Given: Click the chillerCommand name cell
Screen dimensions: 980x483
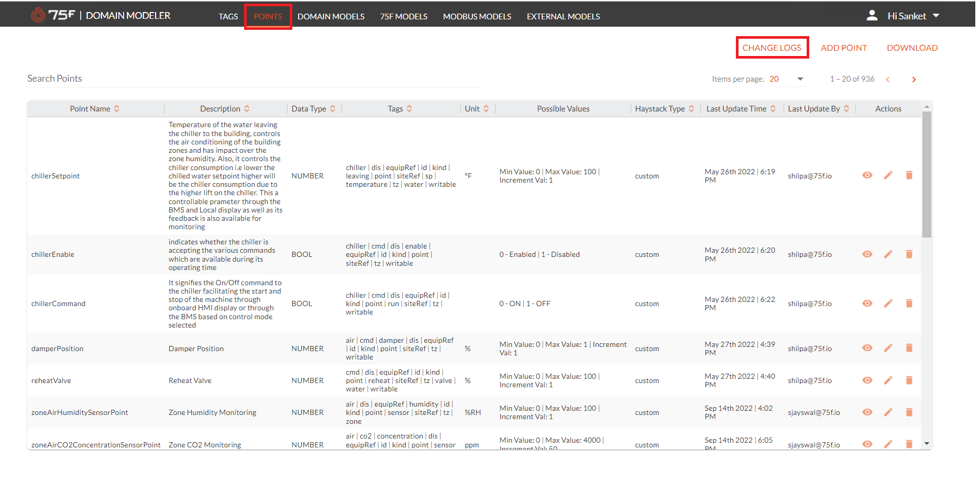Looking at the screenshot, I should (58, 304).
